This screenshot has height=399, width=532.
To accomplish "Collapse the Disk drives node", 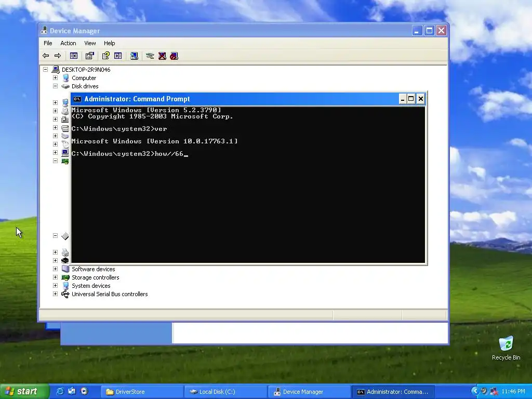I will pyautogui.click(x=55, y=86).
